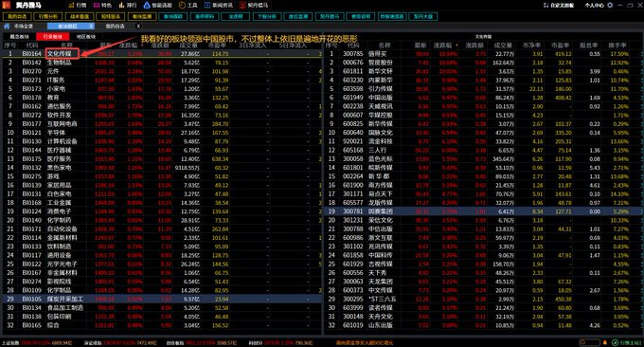Image resolution: width=644 pixels, height=347 pixels.
Task: Select the BI0121 半导体 sector row
Action: click(162, 133)
